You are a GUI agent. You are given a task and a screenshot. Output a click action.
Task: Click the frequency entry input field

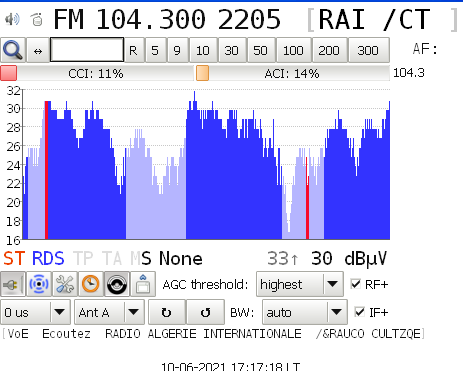coord(87,50)
